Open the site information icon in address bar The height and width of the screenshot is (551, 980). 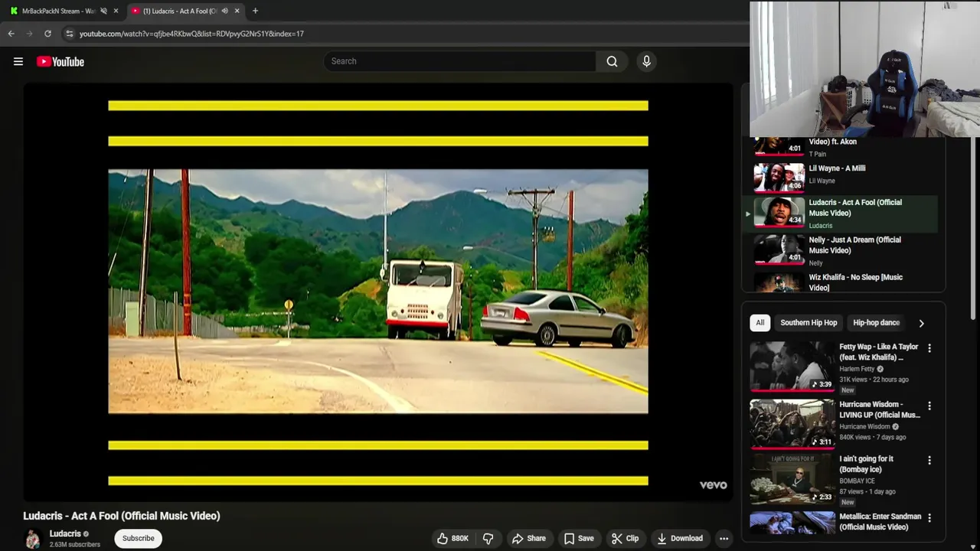tap(69, 34)
